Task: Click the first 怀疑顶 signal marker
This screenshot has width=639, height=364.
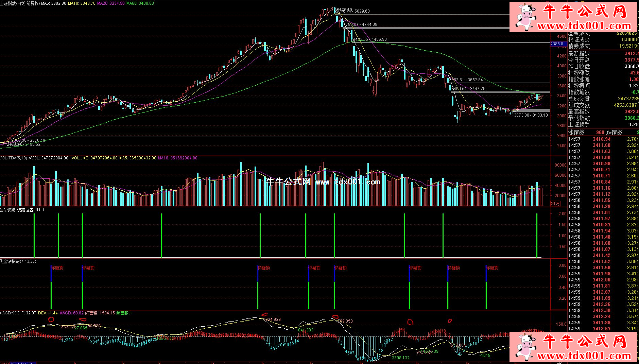Action: coord(57,268)
